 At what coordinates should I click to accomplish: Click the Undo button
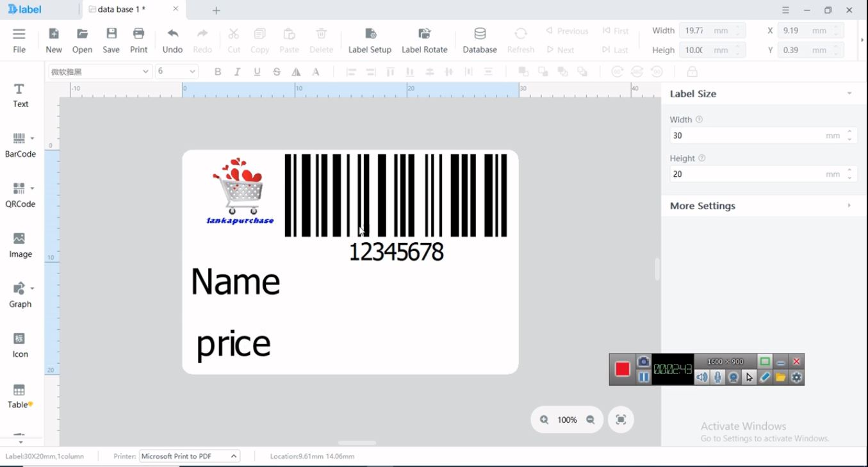(x=172, y=40)
